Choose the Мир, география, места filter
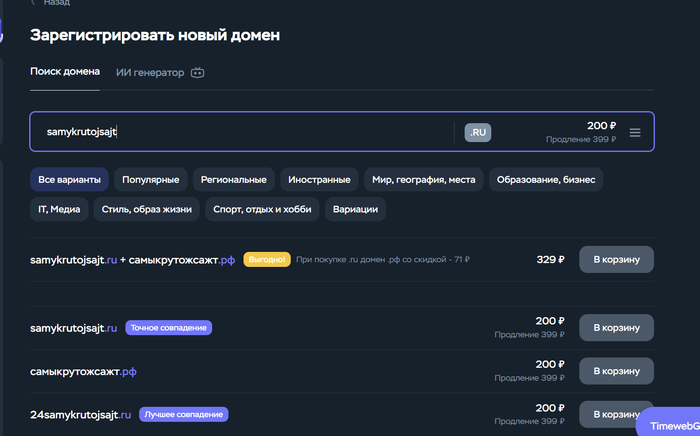This screenshot has width=700, height=436. point(424,179)
